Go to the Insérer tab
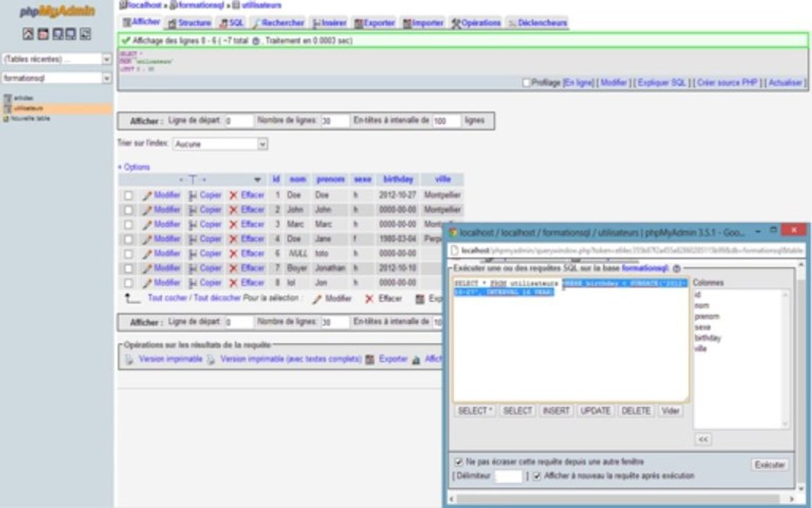Viewport: 812px width, 508px height. pos(329,23)
